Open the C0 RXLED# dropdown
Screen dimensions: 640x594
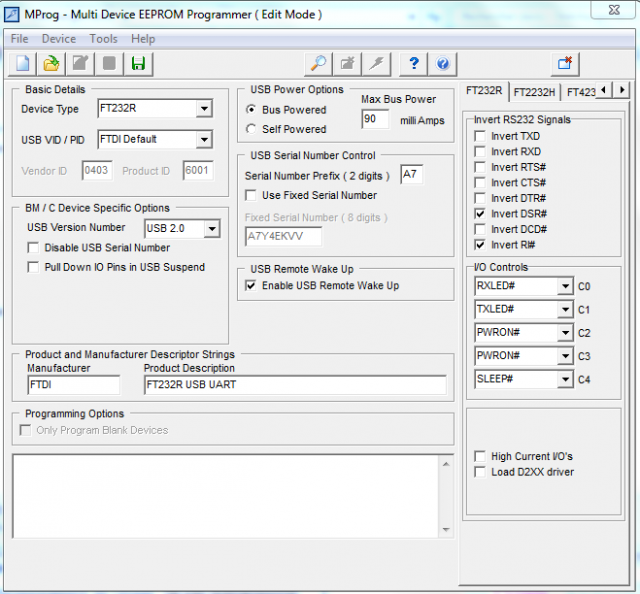tap(565, 286)
